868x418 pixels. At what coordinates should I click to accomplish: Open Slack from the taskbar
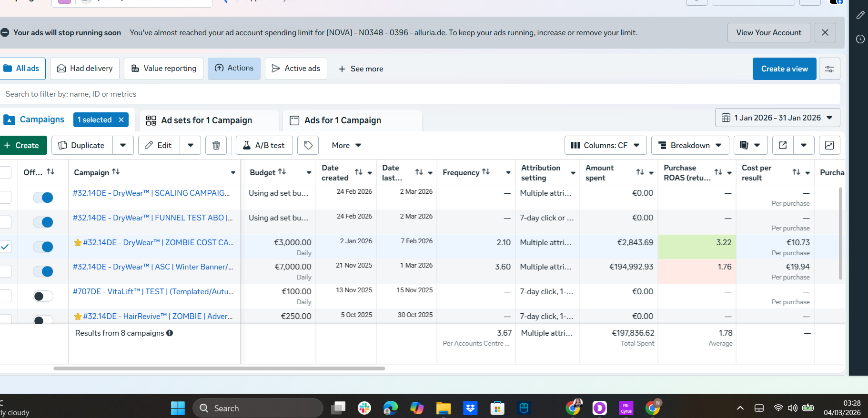(364, 408)
